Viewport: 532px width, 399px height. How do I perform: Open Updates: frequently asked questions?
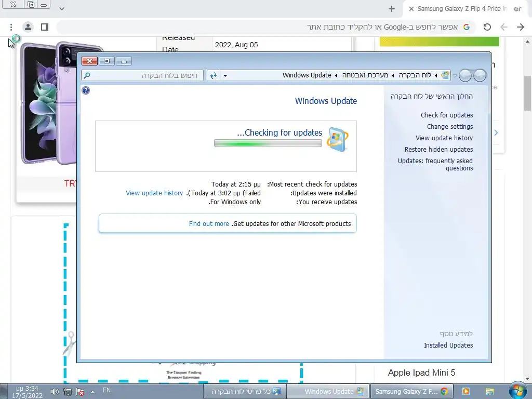[435, 164]
